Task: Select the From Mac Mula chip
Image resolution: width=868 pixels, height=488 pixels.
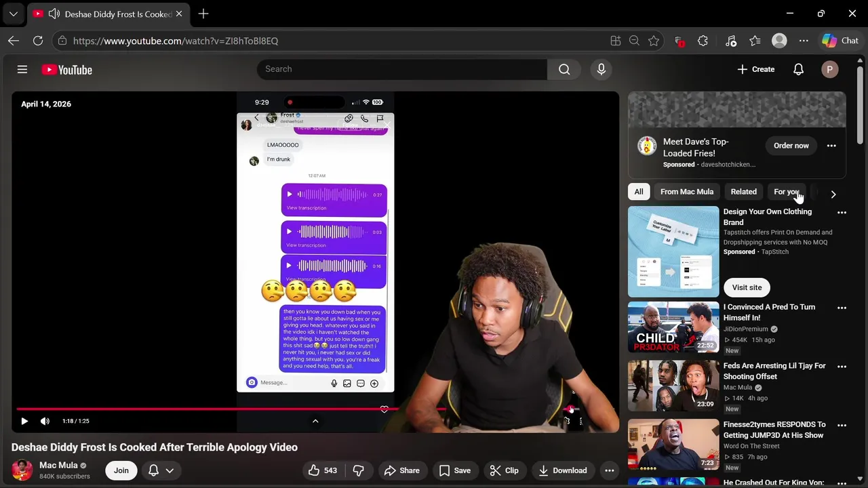Action: pyautogui.click(x=687, y=192)
